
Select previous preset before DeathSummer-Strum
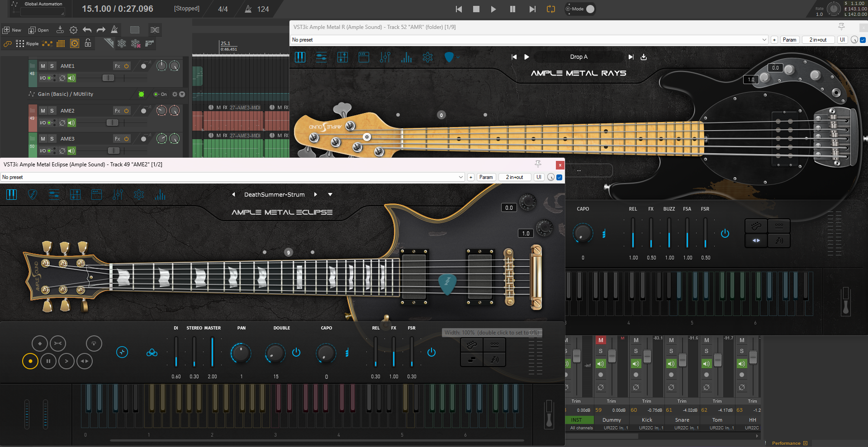coord(233,194)
